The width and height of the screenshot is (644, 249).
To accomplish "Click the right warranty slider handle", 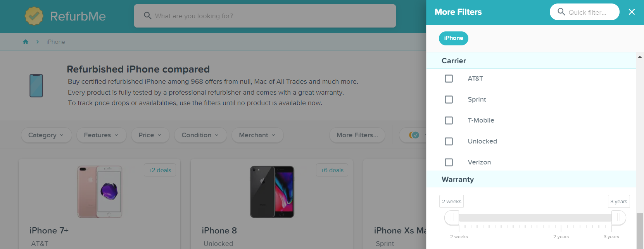I will 618,218.
